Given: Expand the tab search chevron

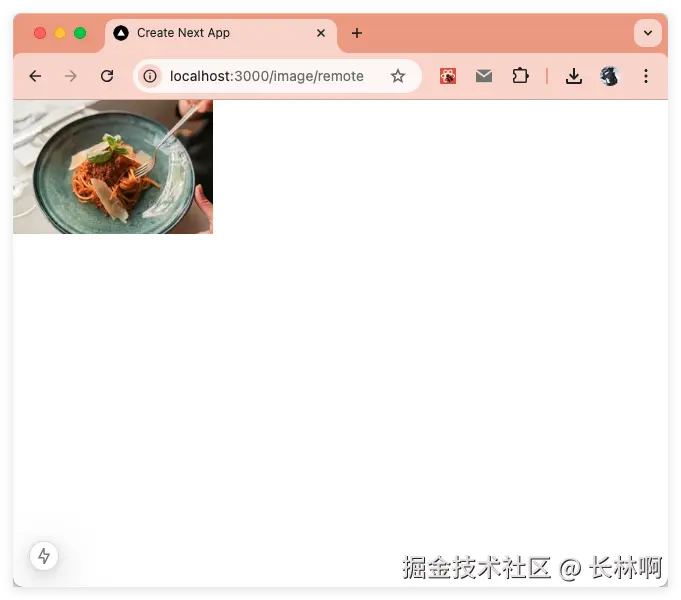Looking at the screenshot, I should click(x=648, y=33).
